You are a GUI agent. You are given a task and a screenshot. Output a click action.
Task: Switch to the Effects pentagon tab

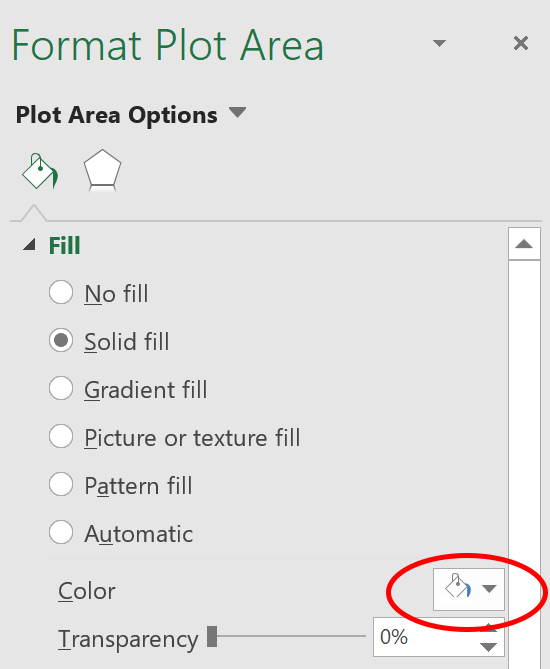(102, 170)
